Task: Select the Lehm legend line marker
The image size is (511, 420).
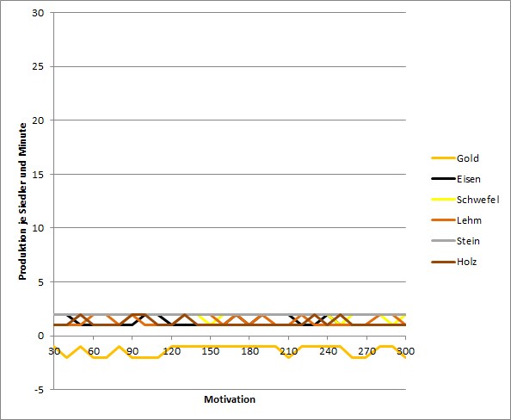Action: coord(443,220)
